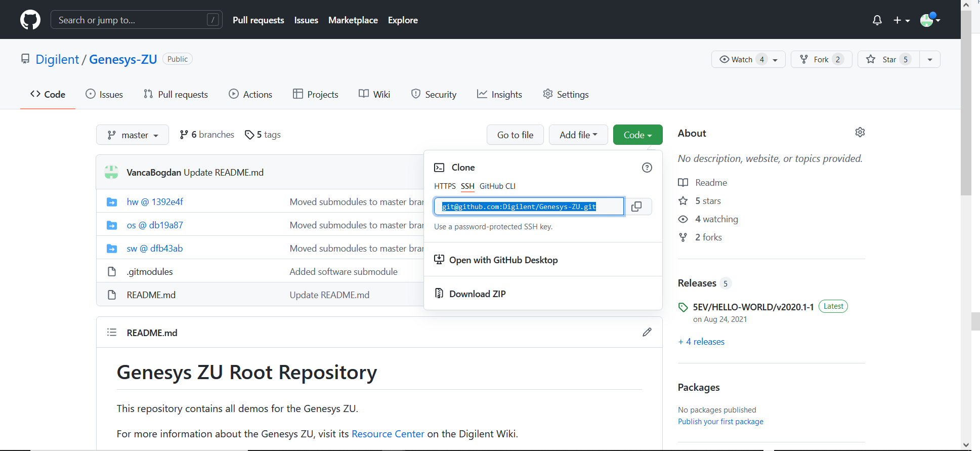This screenshot has width=980, height=451.
Task: Click the hw submodule folder icon
Action: [x=112, y=202]
